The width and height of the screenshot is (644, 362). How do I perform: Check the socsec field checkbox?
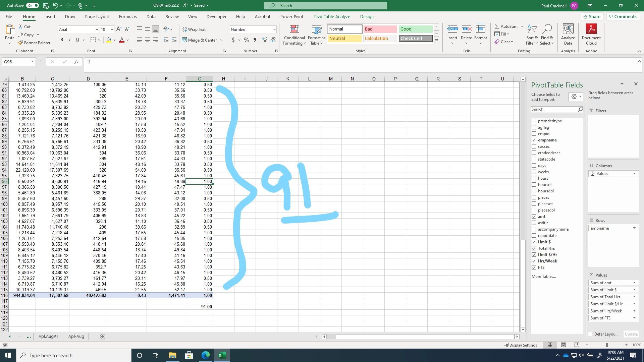click(x=534, y=146)
